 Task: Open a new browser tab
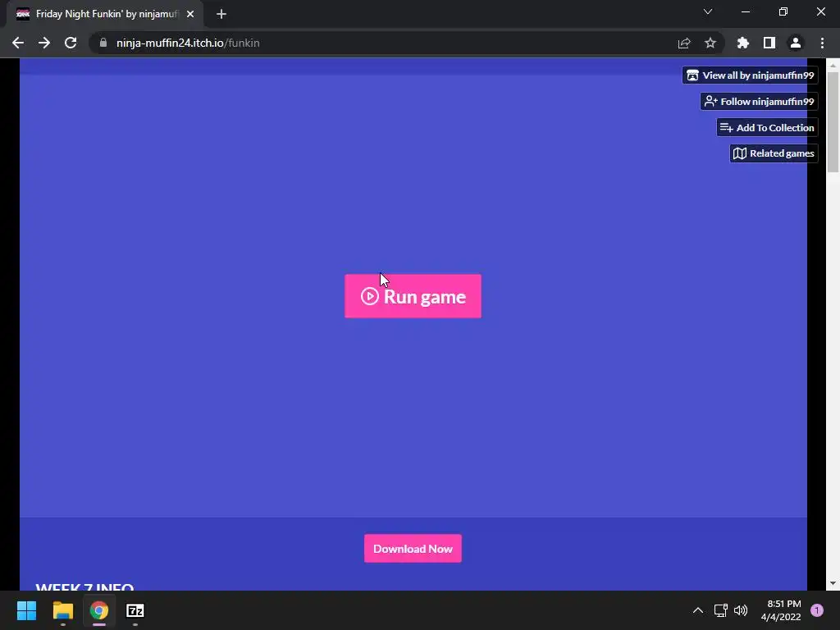coord(221,14)
